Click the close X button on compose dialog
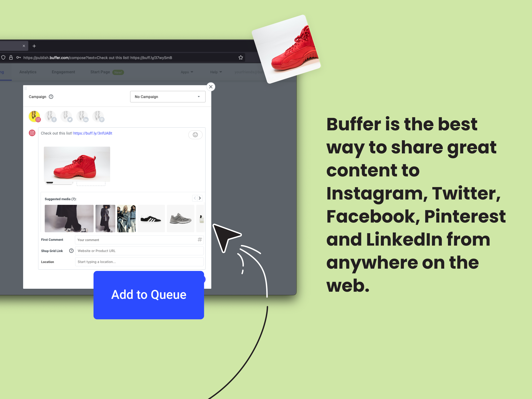532x399 pixels. tap(211, 87)
